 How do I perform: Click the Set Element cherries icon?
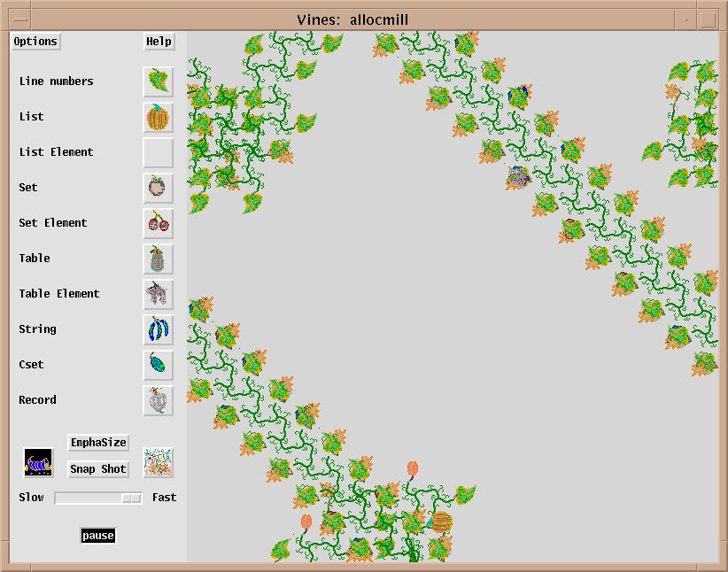pyautogui.click(x=159, y=223)
